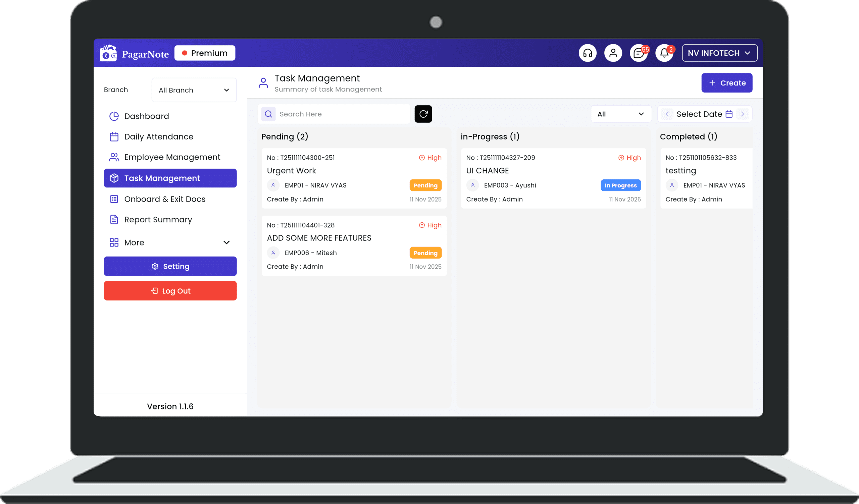This screenshot has height=504, width=859.
Task: Click Pending badge on ADD SOME MORE FEATURES
Action: (x=425, y=253)
